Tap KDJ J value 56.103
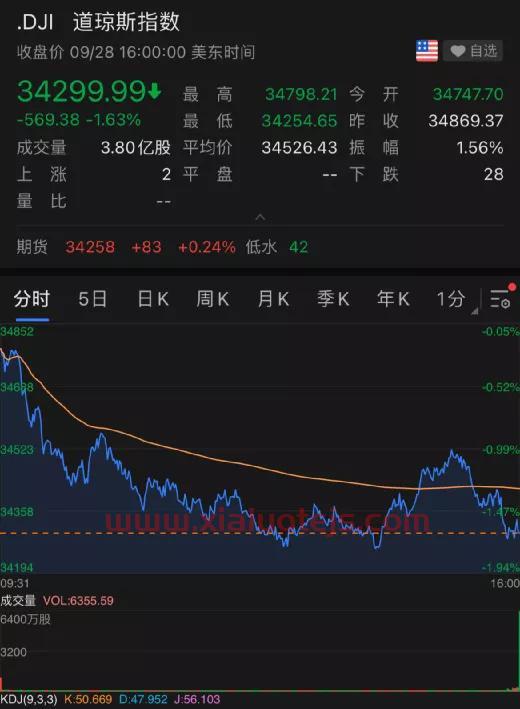The width and height of the screenshot is (520, 709). coord(197,700)
